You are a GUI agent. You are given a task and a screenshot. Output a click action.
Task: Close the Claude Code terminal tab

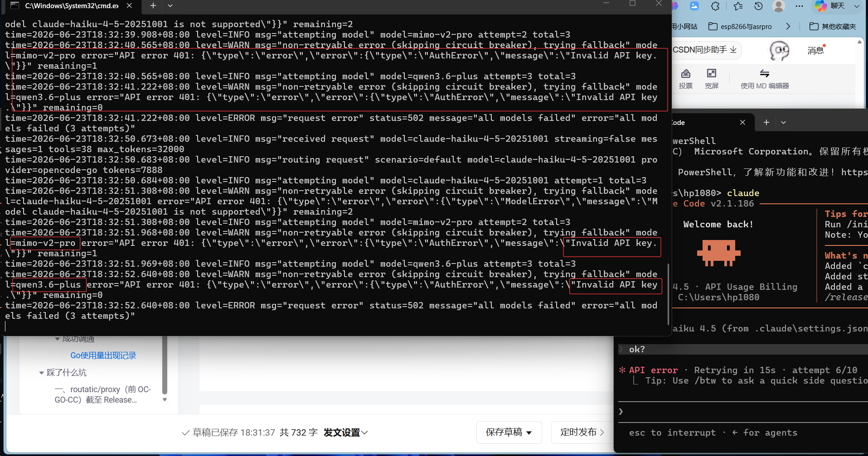(x=742, y=122)
